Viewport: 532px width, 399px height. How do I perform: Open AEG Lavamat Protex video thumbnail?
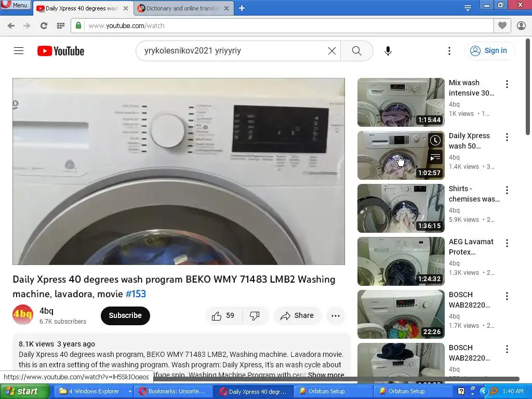click(x=401, y=261)
